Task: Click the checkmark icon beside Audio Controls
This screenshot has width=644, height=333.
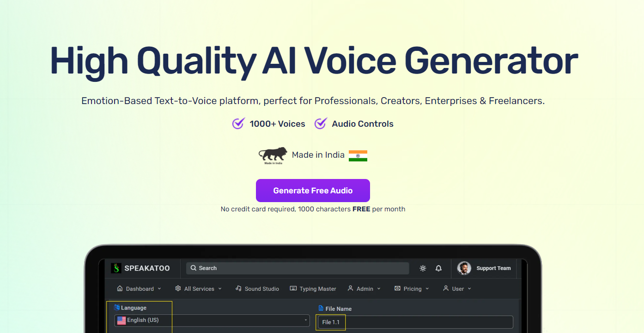Action: [x=321, y=123]
